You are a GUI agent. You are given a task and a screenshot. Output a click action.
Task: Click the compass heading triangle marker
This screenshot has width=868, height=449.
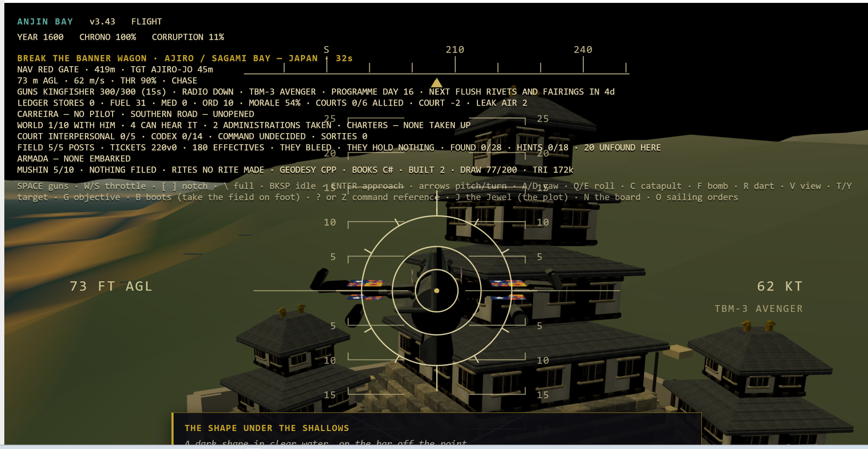tap(437, 82)
